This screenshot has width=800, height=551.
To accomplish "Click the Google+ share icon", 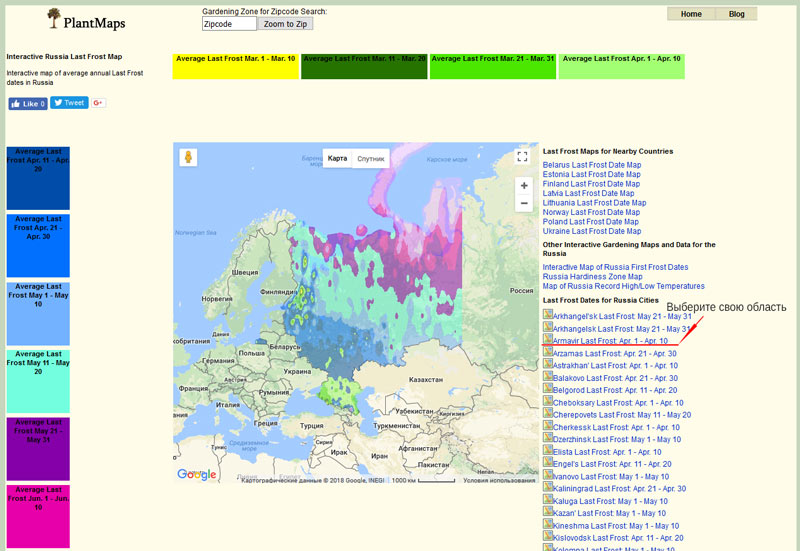I will coord(99,103).
